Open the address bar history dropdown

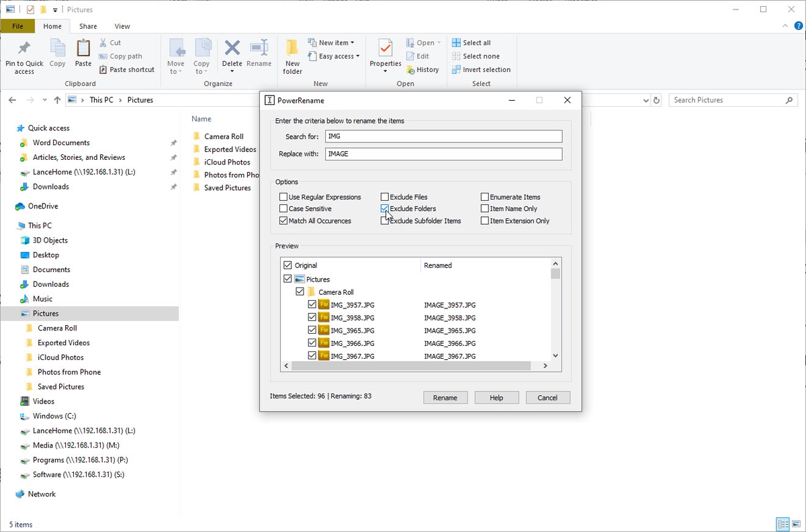click(646, 100)
